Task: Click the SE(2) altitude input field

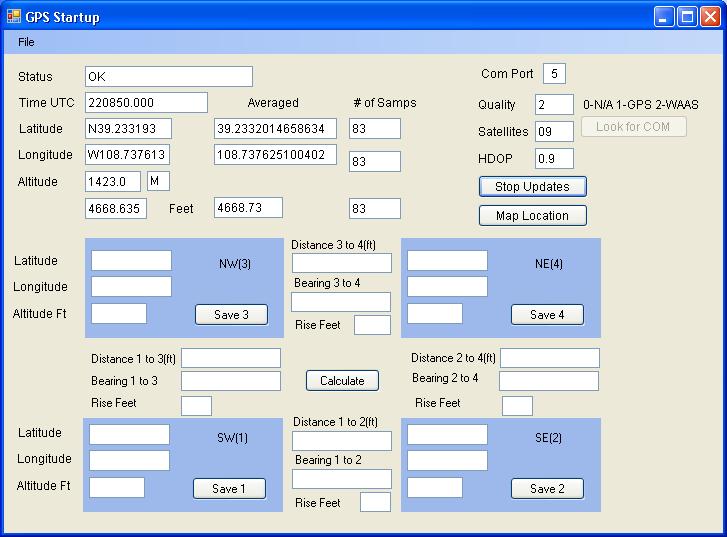Action: click(x=434, y=487)
